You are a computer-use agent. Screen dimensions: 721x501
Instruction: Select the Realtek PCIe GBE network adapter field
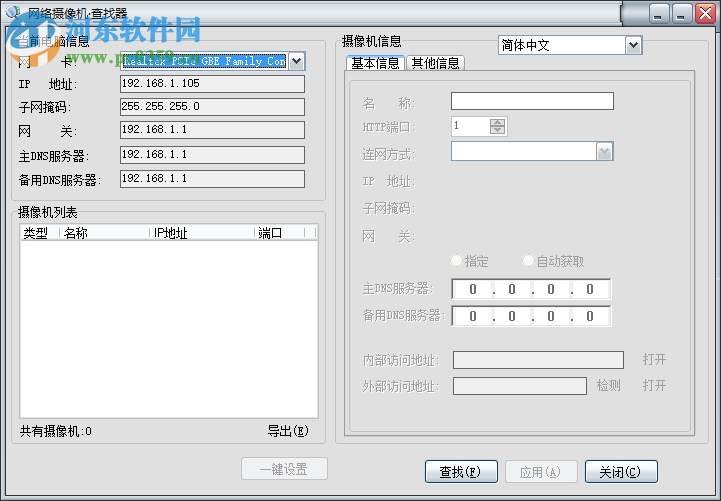tap(205, 61)
